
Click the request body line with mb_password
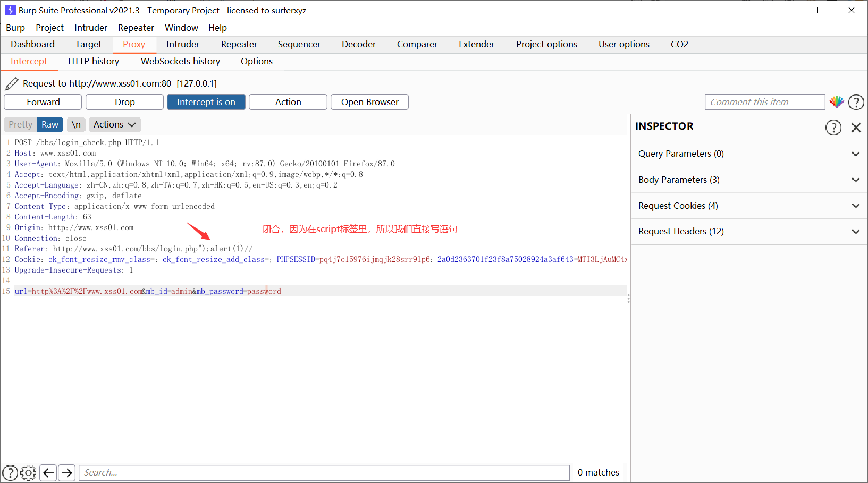tap(148, 291)
